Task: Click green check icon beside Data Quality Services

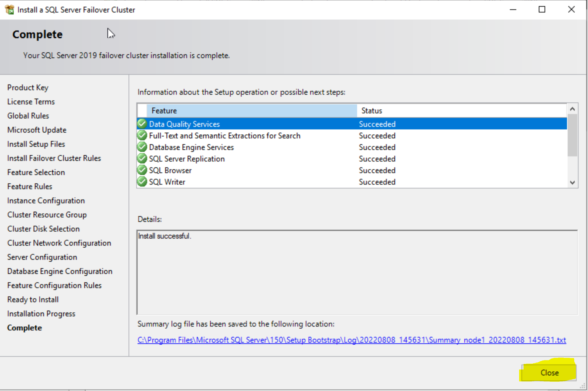Action: (142, 124)
